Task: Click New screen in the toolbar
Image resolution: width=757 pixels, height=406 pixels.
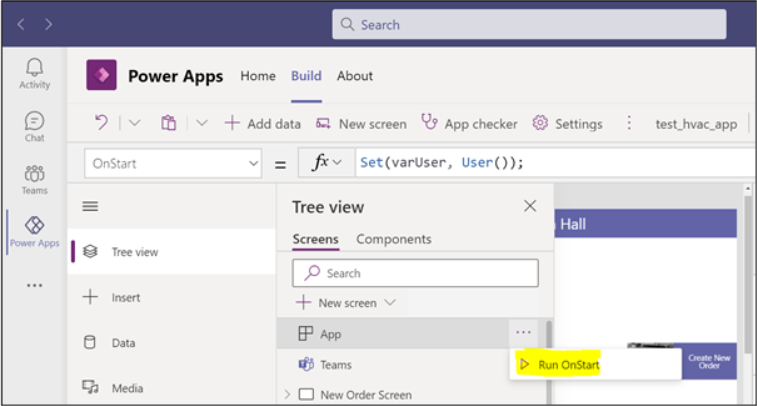Action: tap(361, 124)
